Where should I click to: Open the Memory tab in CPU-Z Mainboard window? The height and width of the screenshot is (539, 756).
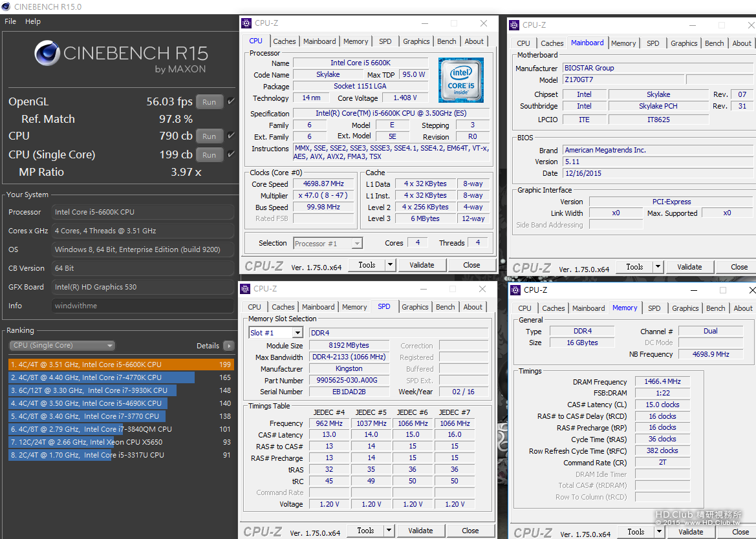pyautogui.click(x=623, y=43)
